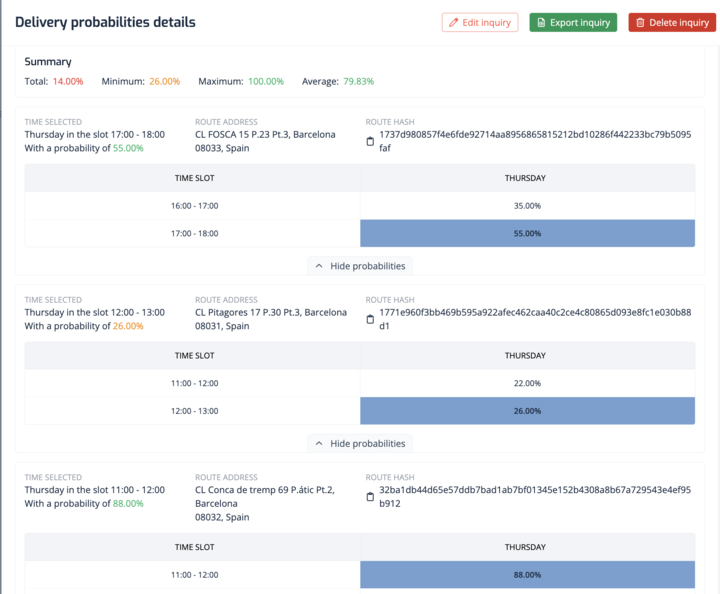Image resolution: width=720 pixels, height=594 pixels.
Task: Click the first route's TIME SLOT column header
Action: 194,178
